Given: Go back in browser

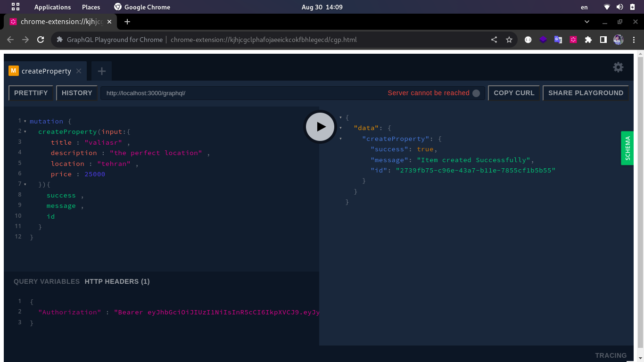Looking at the screenshot, I should click(10, 40).
